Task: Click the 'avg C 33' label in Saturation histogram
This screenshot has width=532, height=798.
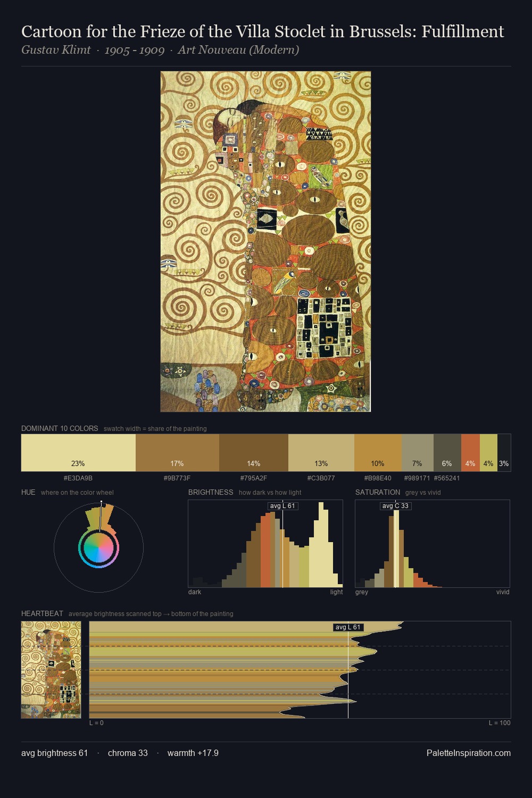Action: tap(395, 506)
